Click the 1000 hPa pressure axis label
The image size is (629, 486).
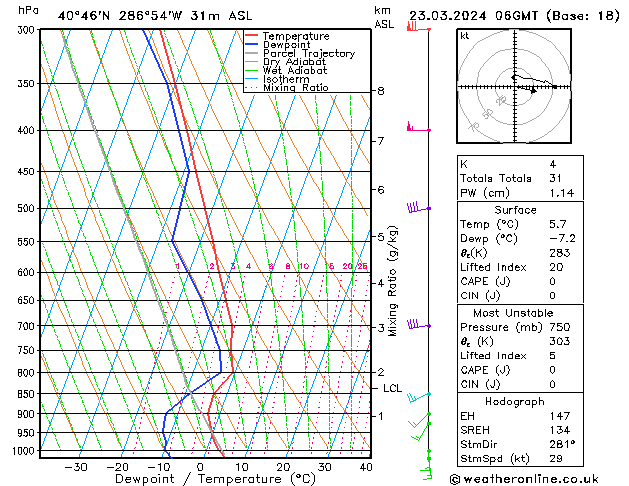pyautogui.click(x=24, y=451)
